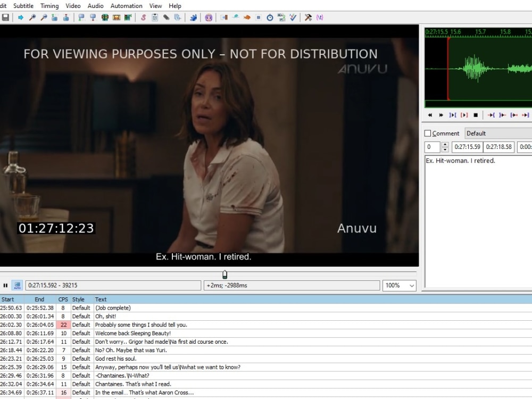Image resolution: width=532 pixels, height=399 pixels.
Task: Launch ASSDraw anime face icon
Action: click(x=209, y=18)
